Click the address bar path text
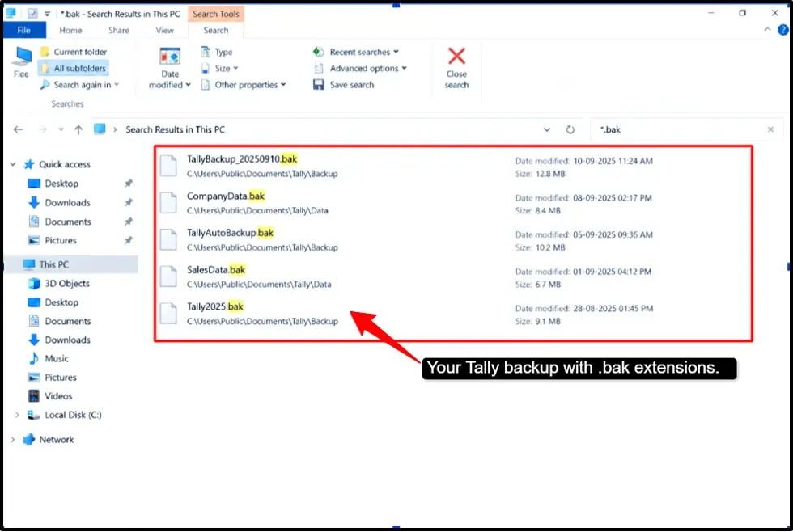The height and width of the screenshot is (532, 793). tap(175, 129)
